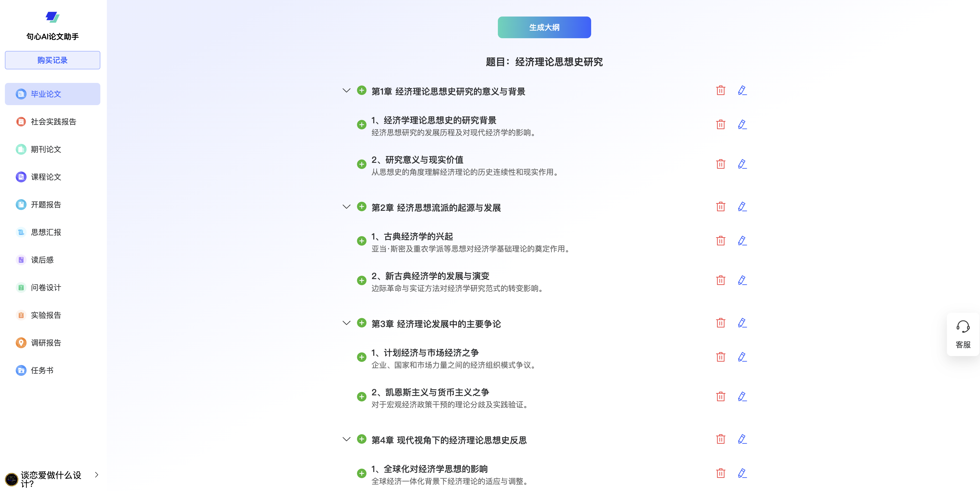Collapse chapter 第1章 with chevron
980x491 pixels.
pyautogui.click(x=346, y=91)
